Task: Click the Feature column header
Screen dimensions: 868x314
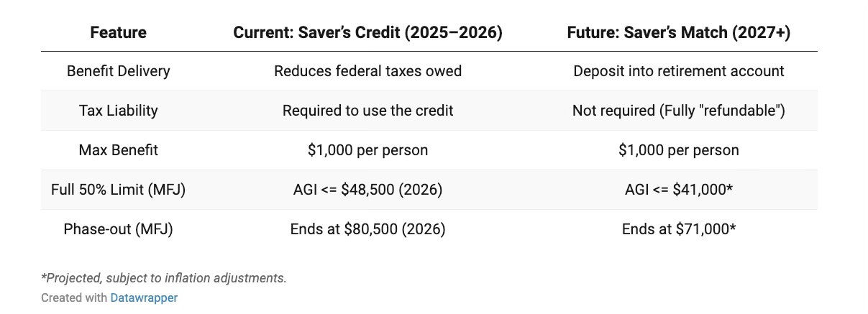Action: (x=118, y=33)
